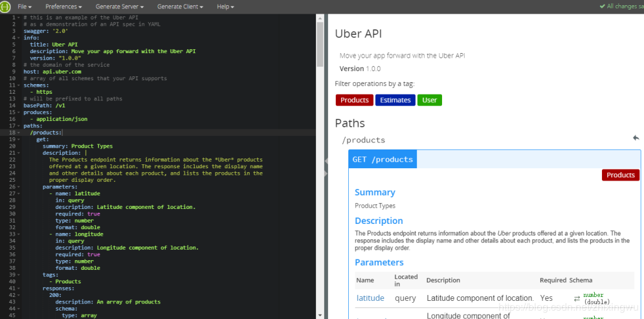Click the Version 1.0.0 text

tap(361, 69)
